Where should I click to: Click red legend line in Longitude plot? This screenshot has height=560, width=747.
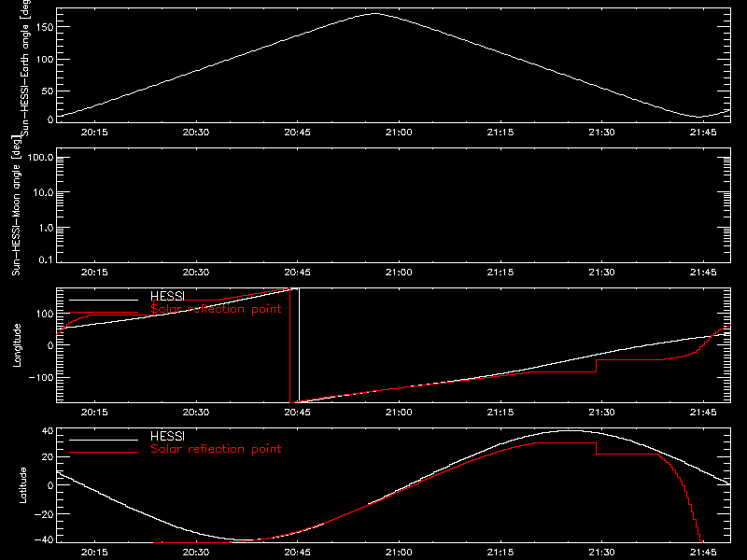click(104, 313)
